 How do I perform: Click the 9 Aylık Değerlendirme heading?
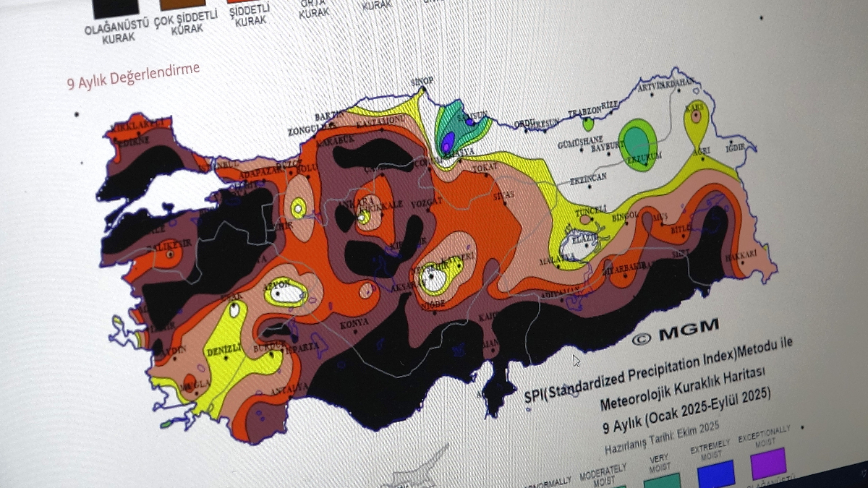click(x=133, y=76)
